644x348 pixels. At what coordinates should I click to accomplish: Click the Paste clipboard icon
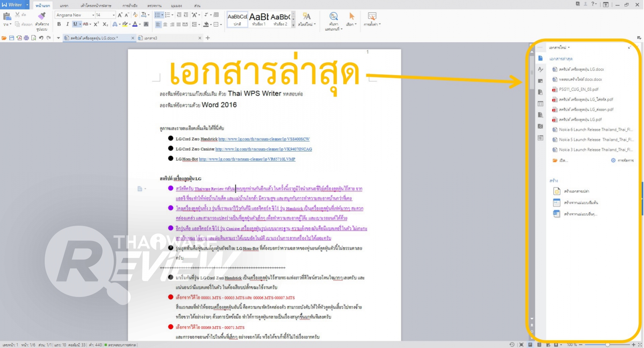click(x=7, y=16)
